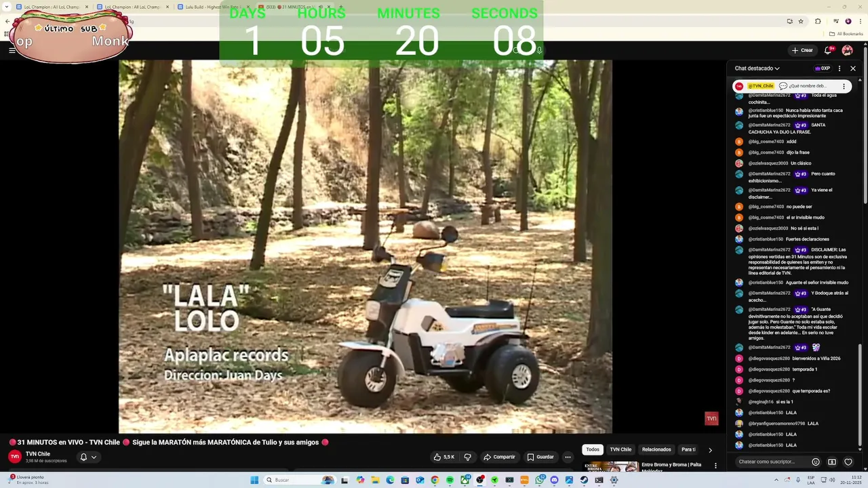
Task: Close first LoL Champion tab
Action: (x=86, y=7)
